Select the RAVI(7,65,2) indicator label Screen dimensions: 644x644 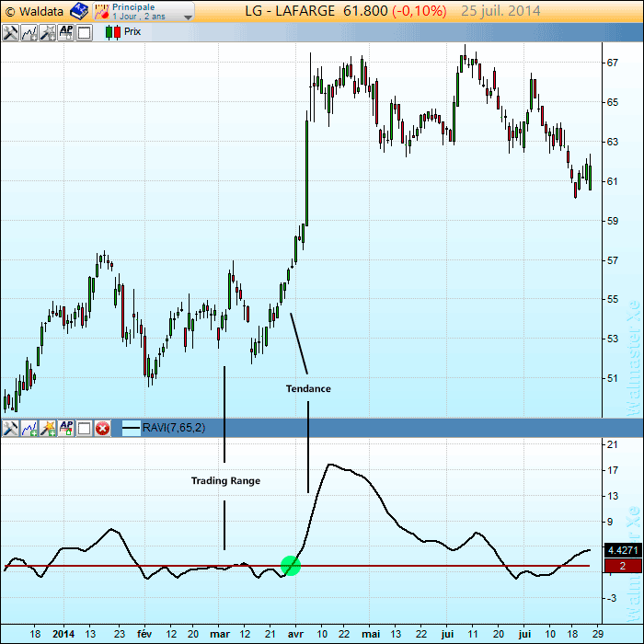174,428
